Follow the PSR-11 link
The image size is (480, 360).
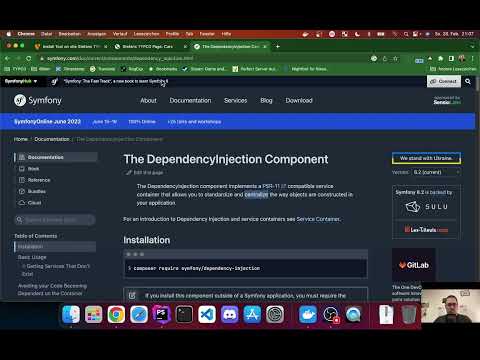click(x=274, y=186)
